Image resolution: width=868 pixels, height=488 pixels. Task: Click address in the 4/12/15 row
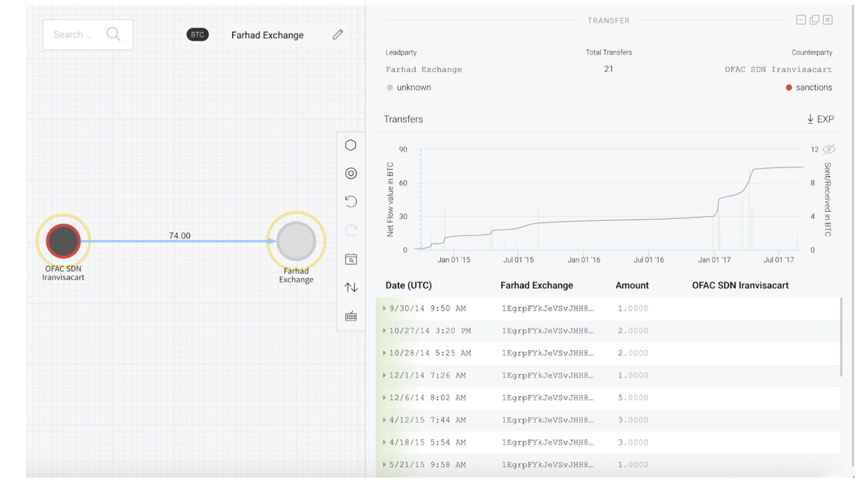coord(547,420)
